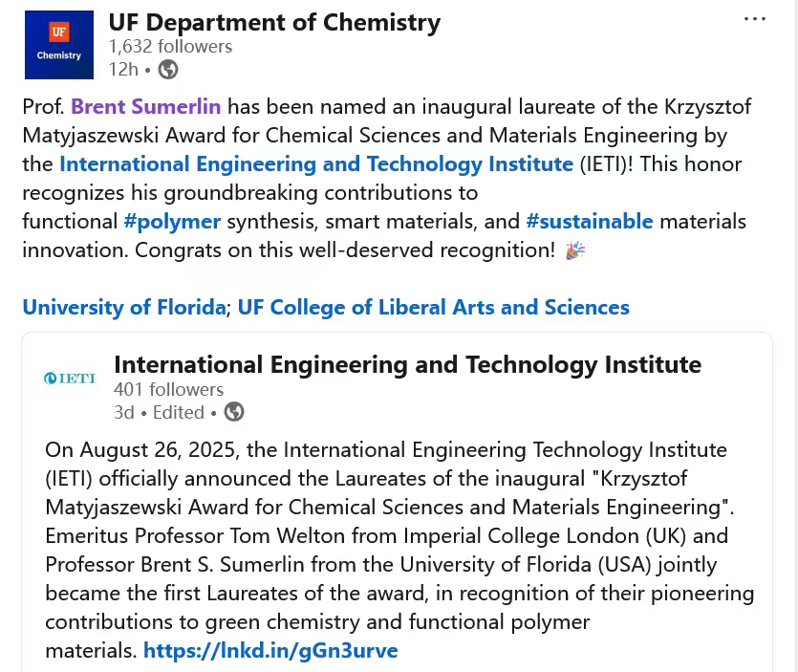
Task: Click the Edited label on shared post
Action: tap(178, 412)
